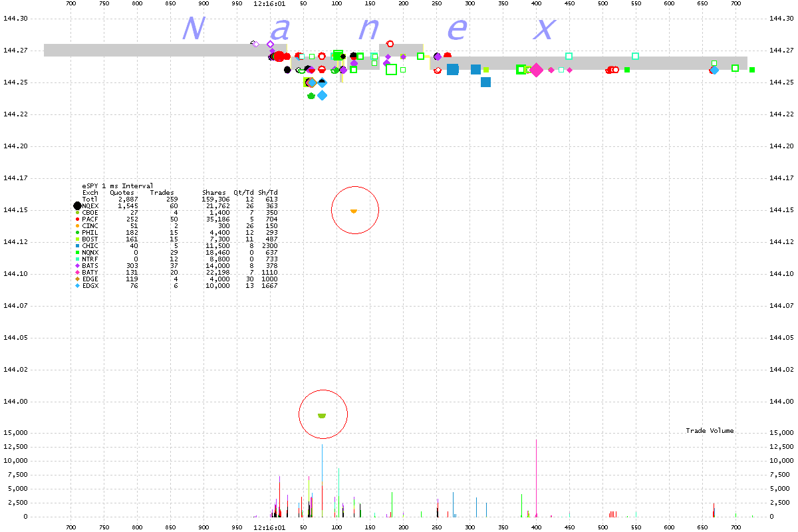Click the cyan NTRF legend square
The image size is (798, 532).
[78, 259]
